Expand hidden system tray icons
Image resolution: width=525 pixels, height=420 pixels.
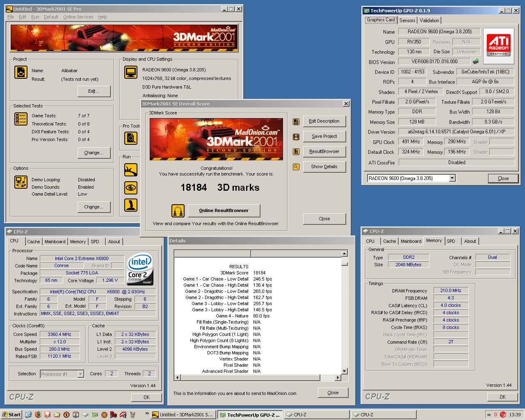489,415
